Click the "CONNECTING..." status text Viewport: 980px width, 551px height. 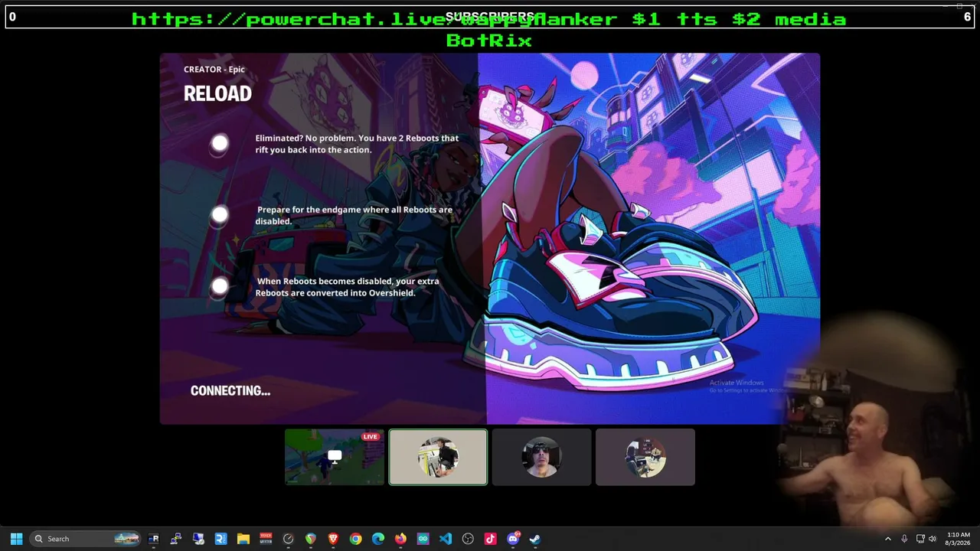point(230,390)
